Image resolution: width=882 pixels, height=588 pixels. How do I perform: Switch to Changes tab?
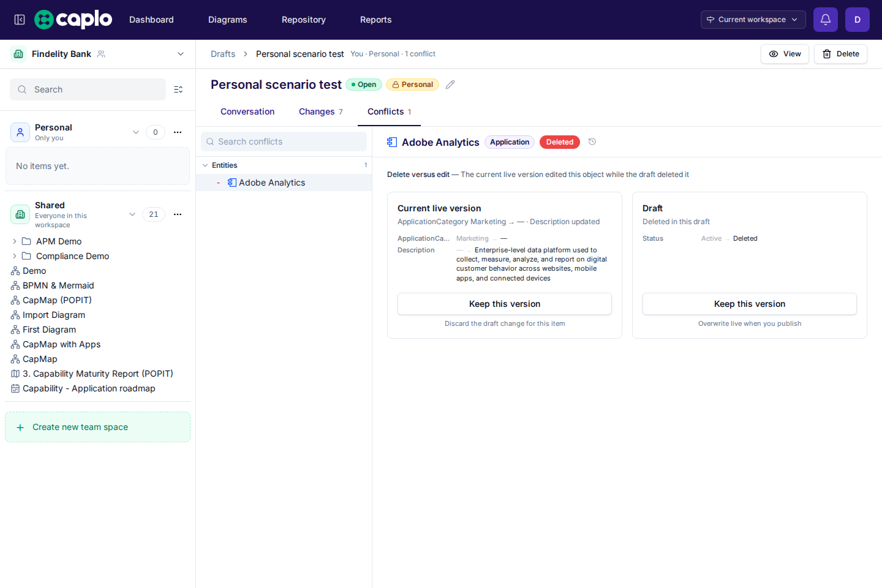pyautogui.click(x=321, y=111)
